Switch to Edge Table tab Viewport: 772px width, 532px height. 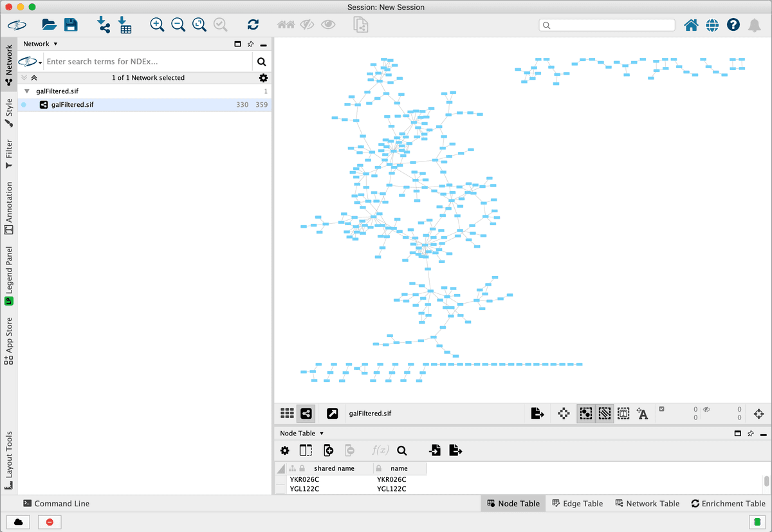(x=577, y=504)
